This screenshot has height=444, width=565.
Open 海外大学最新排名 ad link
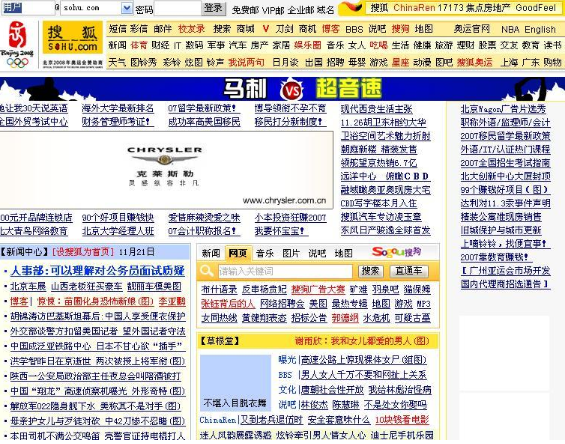tap(117, 108)
